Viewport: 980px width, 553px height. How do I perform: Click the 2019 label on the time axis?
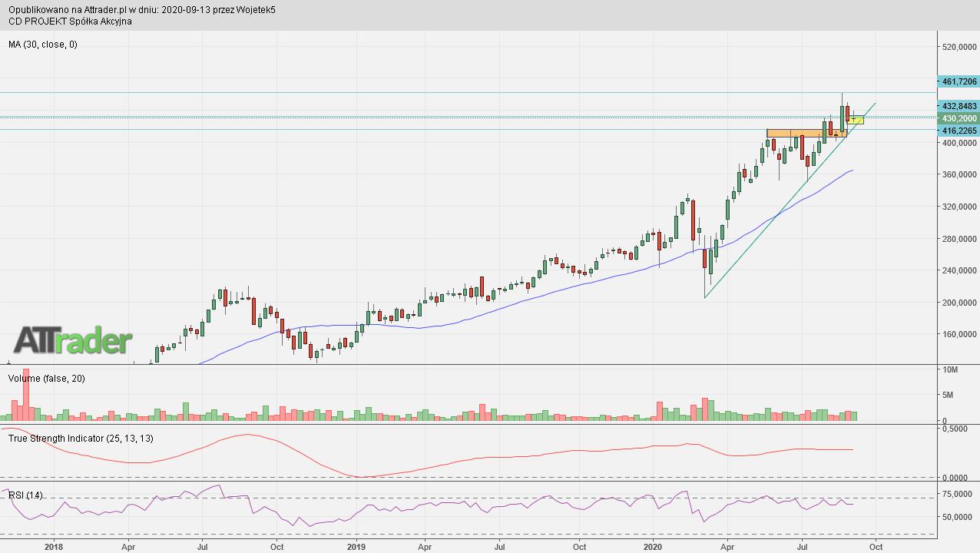pos(356,547)
